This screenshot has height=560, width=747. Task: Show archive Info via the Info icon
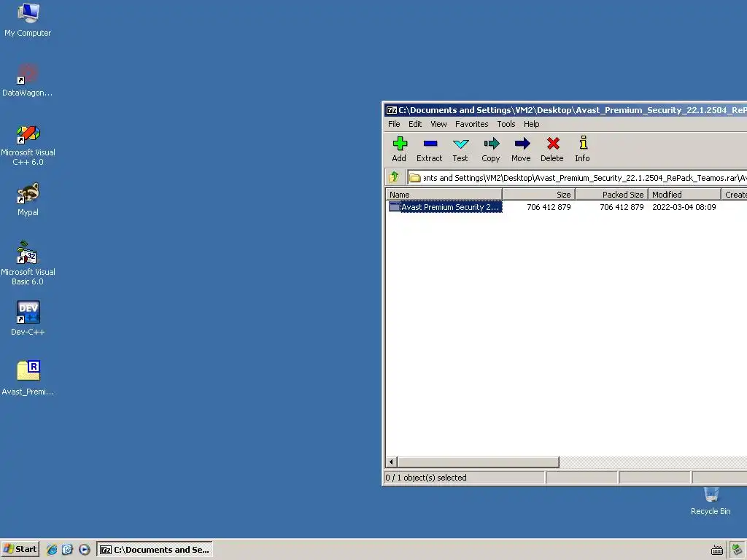(x=582, y=149)
